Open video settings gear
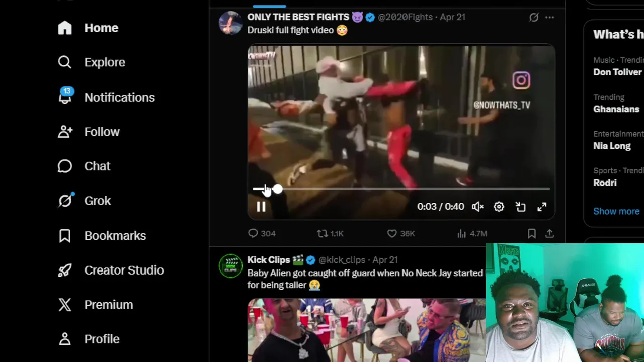Screen dimensions: 644x362 (499, 207)
